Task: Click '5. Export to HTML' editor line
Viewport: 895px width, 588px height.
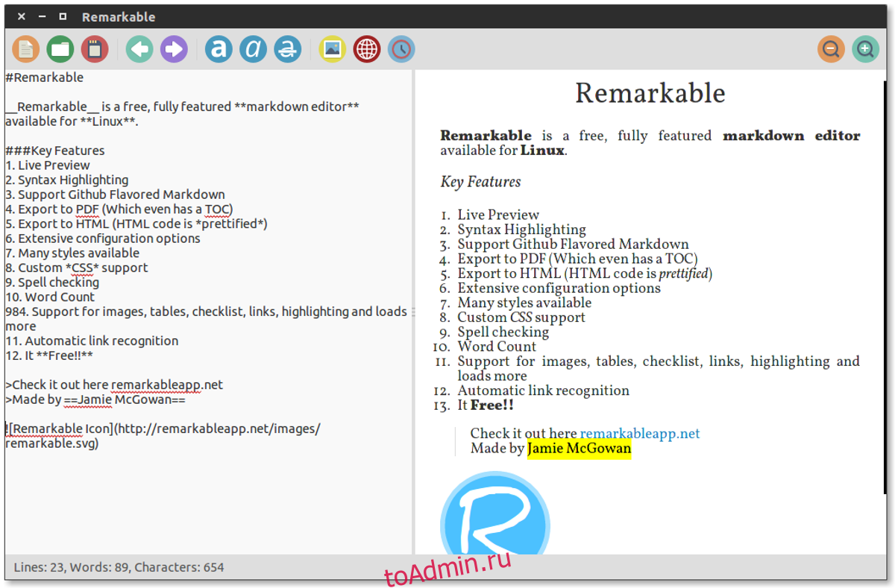Action: 136,224
